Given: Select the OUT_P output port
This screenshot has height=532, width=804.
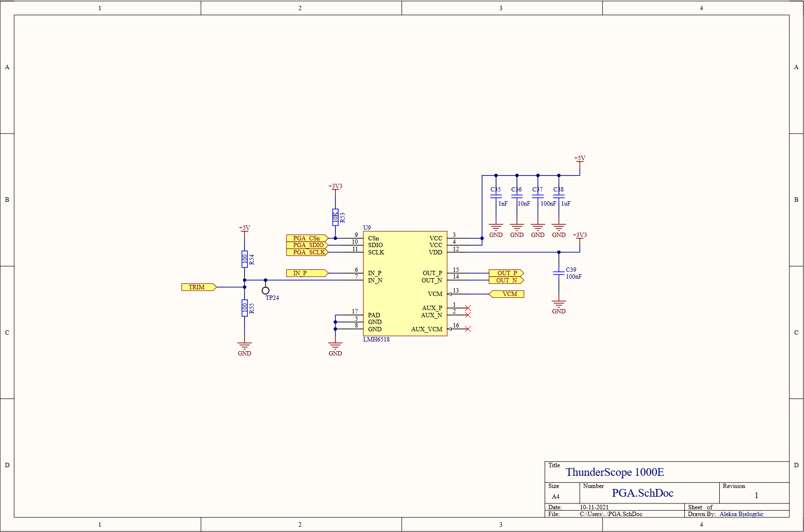Looking at the screenshot, I should point(506,273).
